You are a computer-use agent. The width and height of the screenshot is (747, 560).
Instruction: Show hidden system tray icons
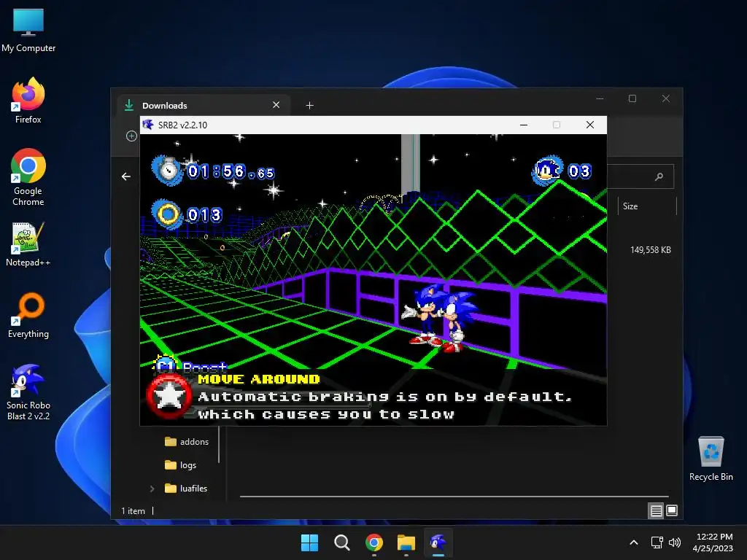click(634, 542)
